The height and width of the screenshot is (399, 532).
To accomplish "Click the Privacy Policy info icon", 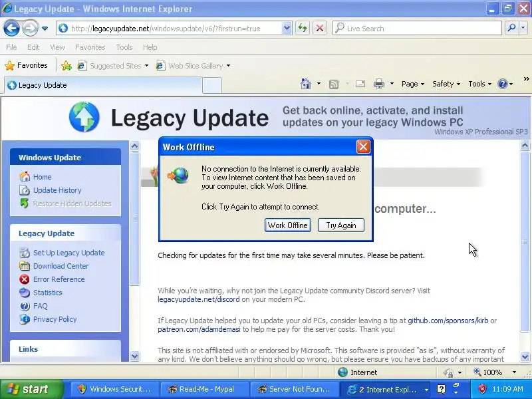I will [x=24, y=319].
